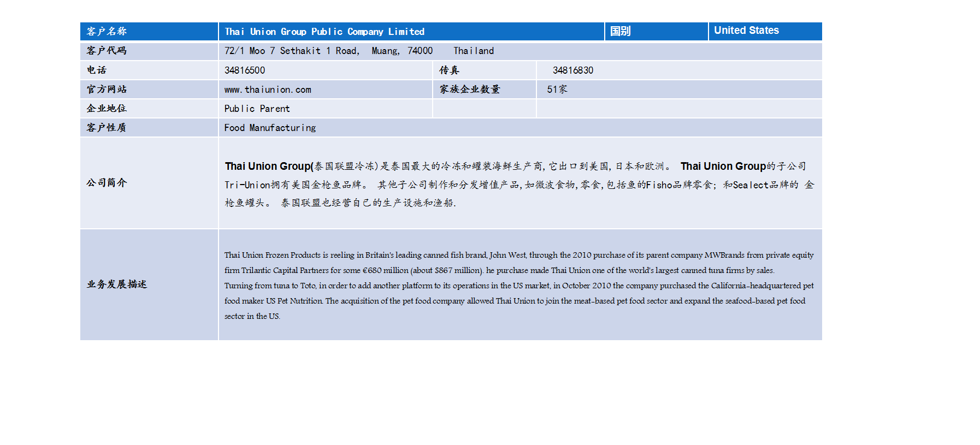Select the 51家 value cell
The image size is (980, 445).
679,89
